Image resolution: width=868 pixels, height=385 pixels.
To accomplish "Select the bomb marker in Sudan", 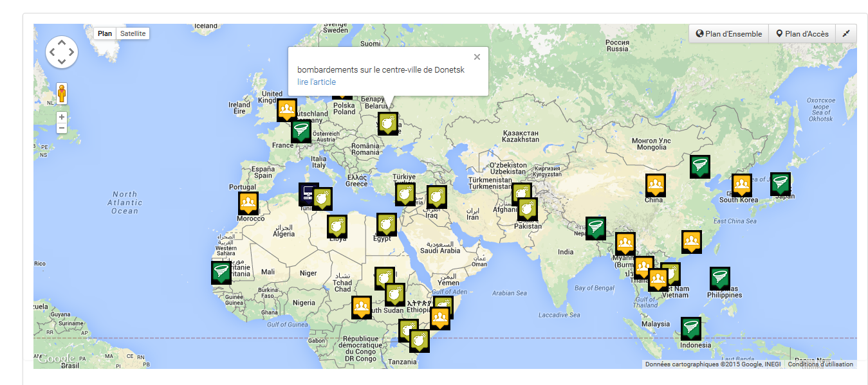I will pos(385,279).
